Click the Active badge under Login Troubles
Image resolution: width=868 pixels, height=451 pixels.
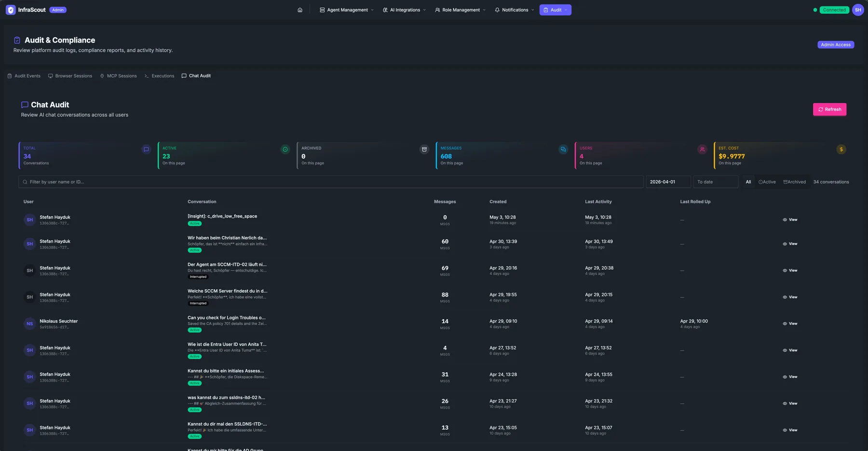click(x=194, y=330)
